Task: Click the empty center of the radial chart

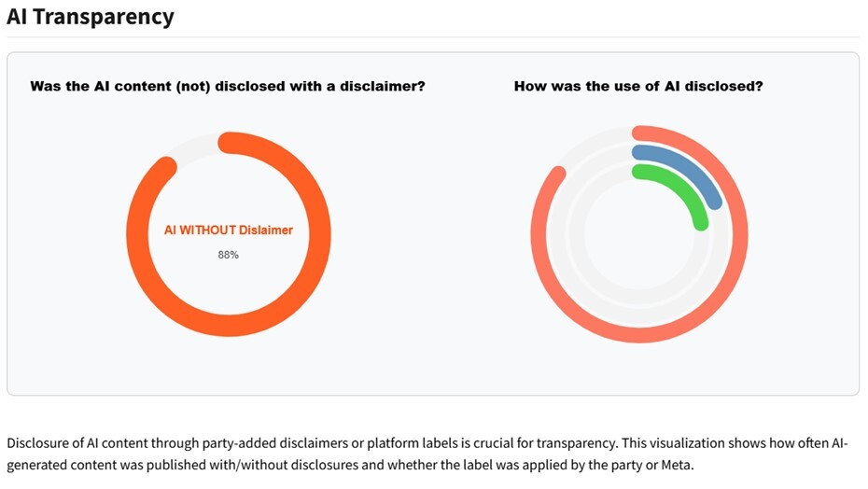Action: click(639, 234)
